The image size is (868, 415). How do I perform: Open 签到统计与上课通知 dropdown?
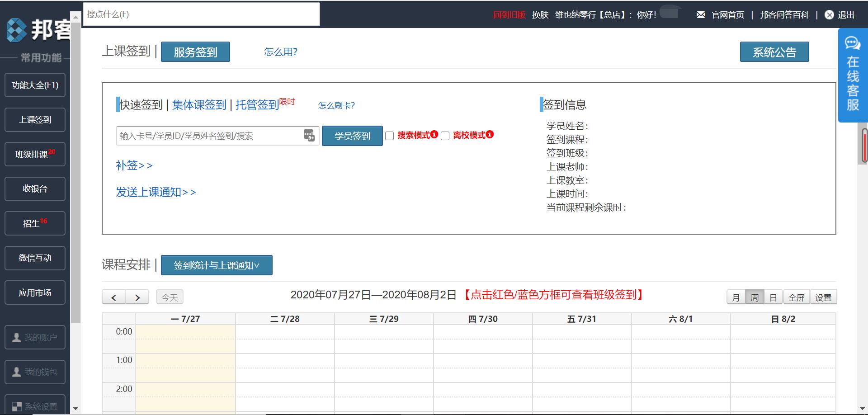tap(216, 265)
